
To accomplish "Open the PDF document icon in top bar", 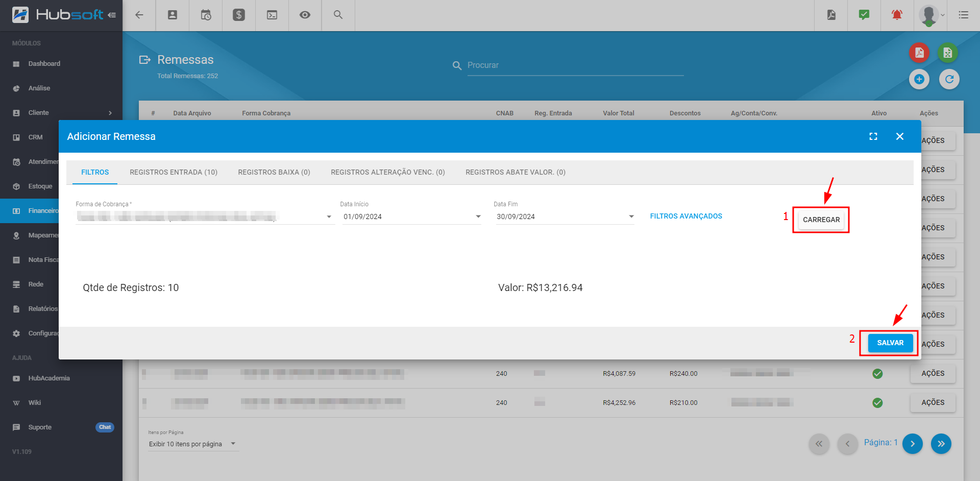I will (x=831, y=15).
